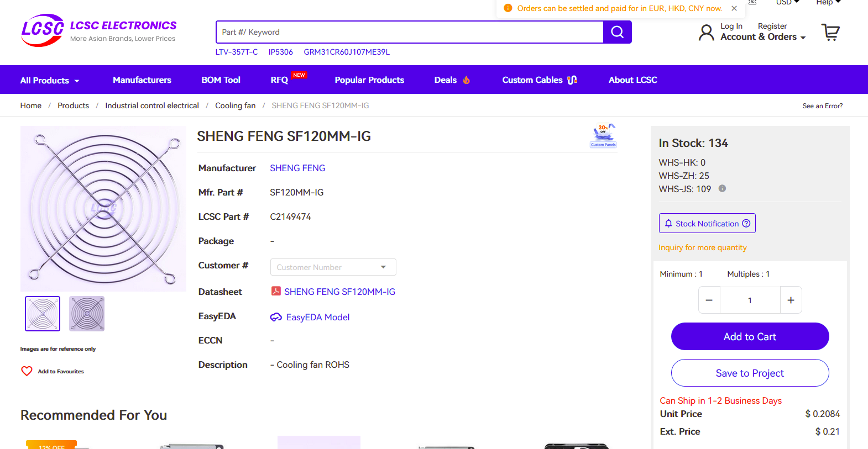Click the WHS-JS stock info icon

pyautogui.click(x=722, y=188)
